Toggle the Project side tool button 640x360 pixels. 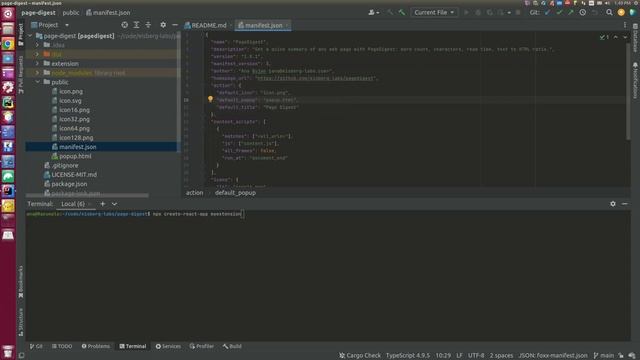(21, 34)
